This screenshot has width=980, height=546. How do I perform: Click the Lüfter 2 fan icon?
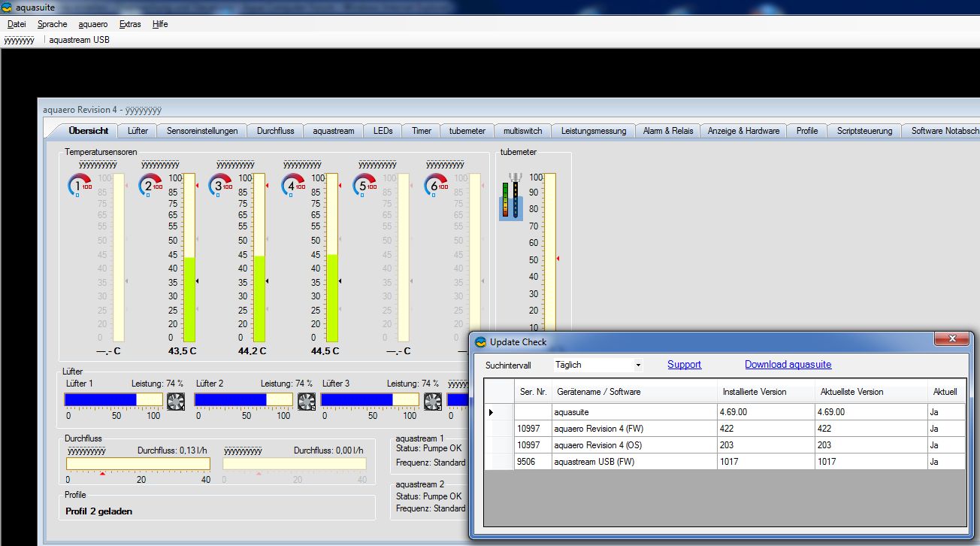(306, 402)
